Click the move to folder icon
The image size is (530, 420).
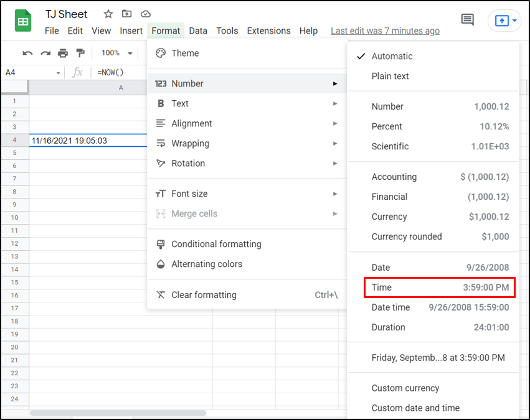click(127, 14)
